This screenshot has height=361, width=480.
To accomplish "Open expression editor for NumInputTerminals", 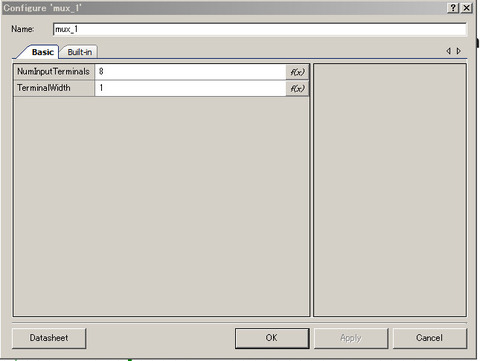I will pyautogui.click(x=297, y=72).
